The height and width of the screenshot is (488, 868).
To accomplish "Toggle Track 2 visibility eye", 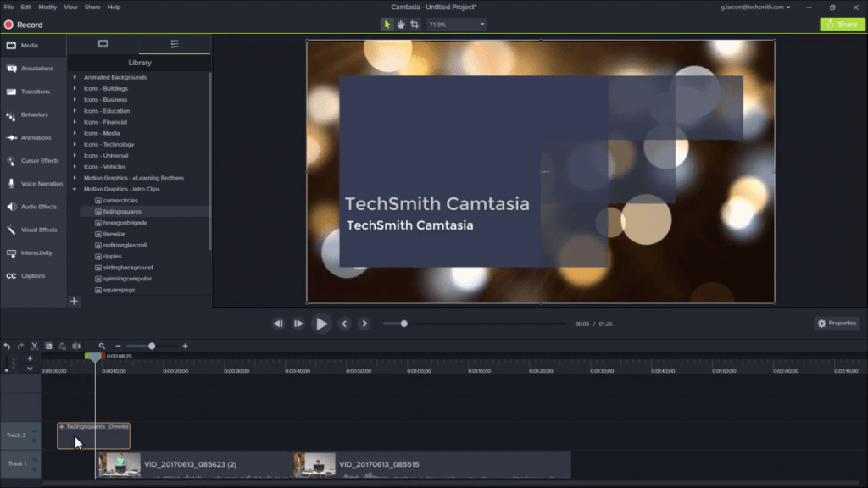I will (35, 431).
